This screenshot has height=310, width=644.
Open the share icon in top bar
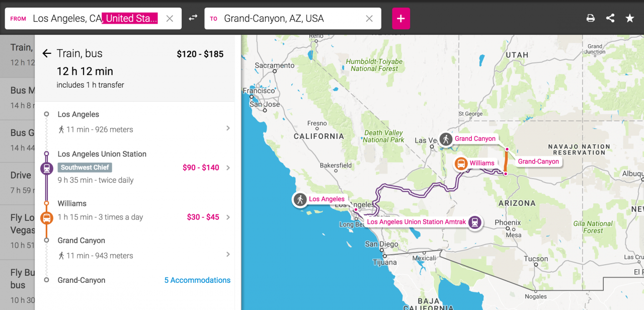[x=610, y=18]
